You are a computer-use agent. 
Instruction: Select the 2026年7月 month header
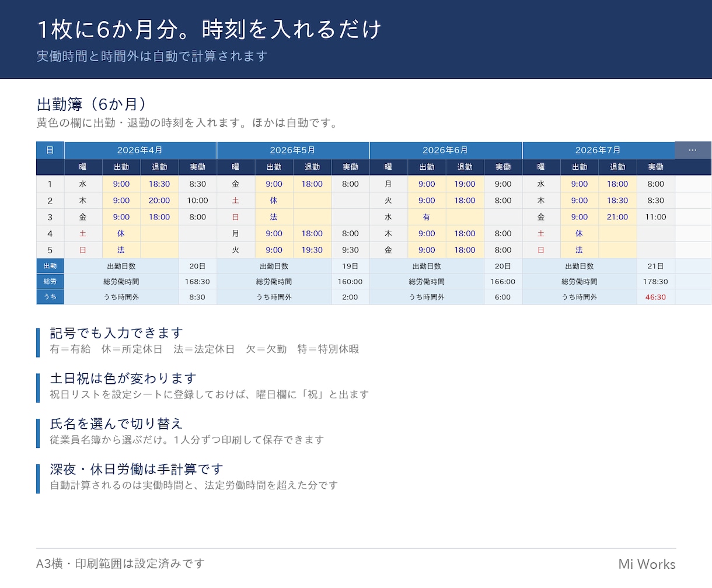click(x=599, y=150)
